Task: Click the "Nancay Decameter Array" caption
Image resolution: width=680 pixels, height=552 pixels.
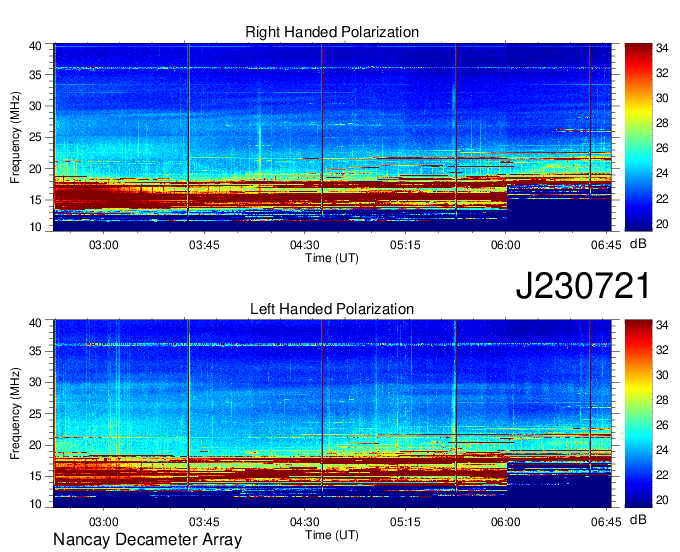Action: pyautogui.click(x=147, y=540)
